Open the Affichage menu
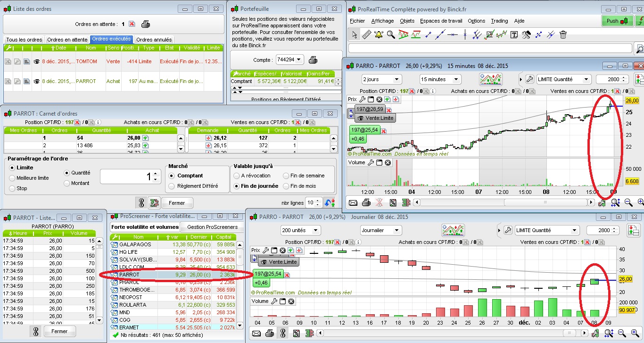The height and width of the screenshot is (343, 644). click(x=382, y=21)
